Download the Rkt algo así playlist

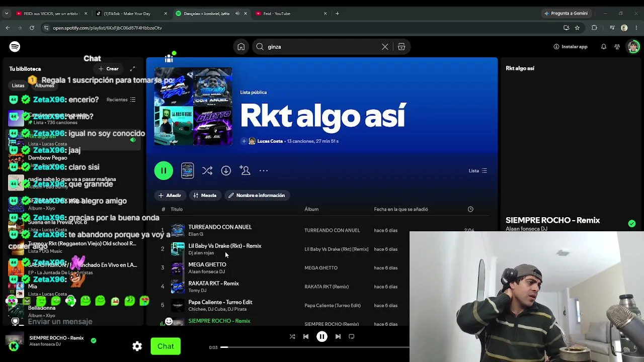pyautogui.click(x=226, y=171)
